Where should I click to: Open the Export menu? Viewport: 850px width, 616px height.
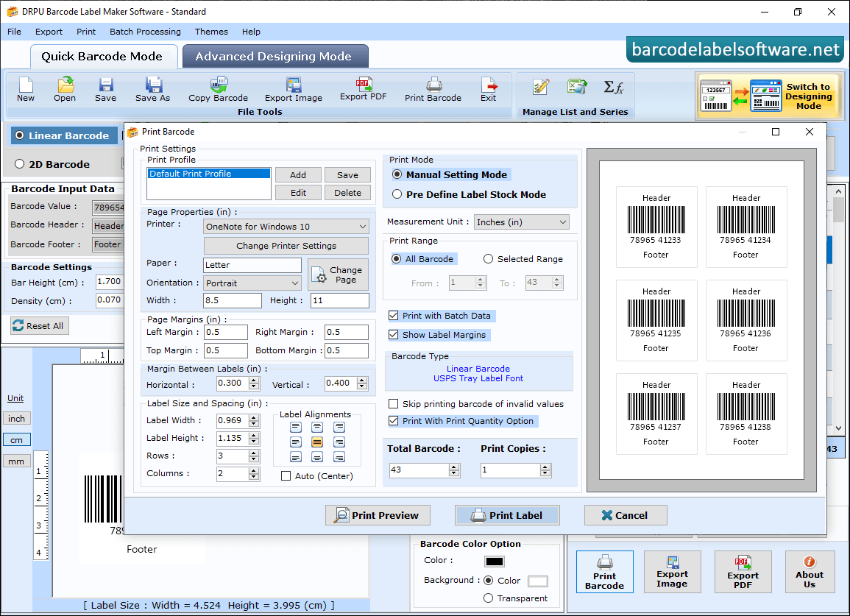(49, 32)
